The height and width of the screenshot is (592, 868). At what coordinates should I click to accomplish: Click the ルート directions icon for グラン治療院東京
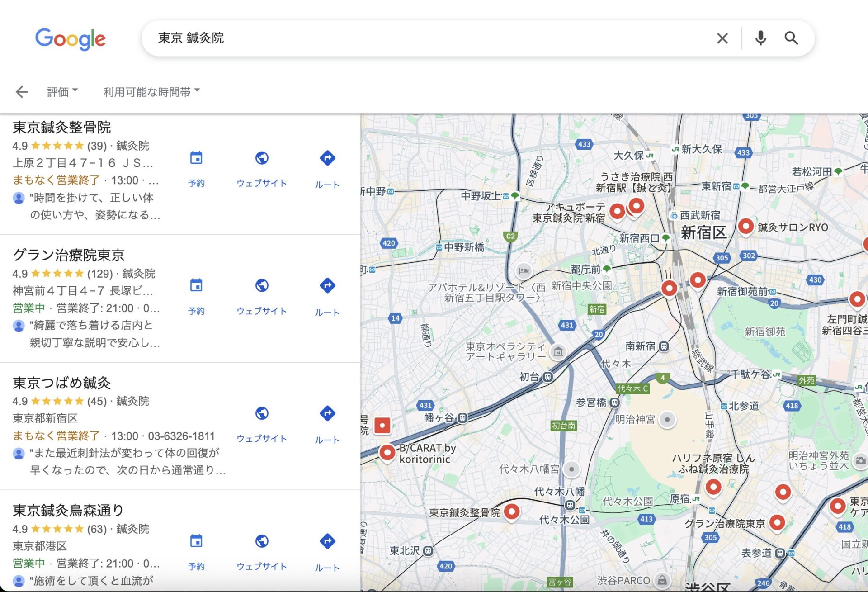(x=327, y=286)
